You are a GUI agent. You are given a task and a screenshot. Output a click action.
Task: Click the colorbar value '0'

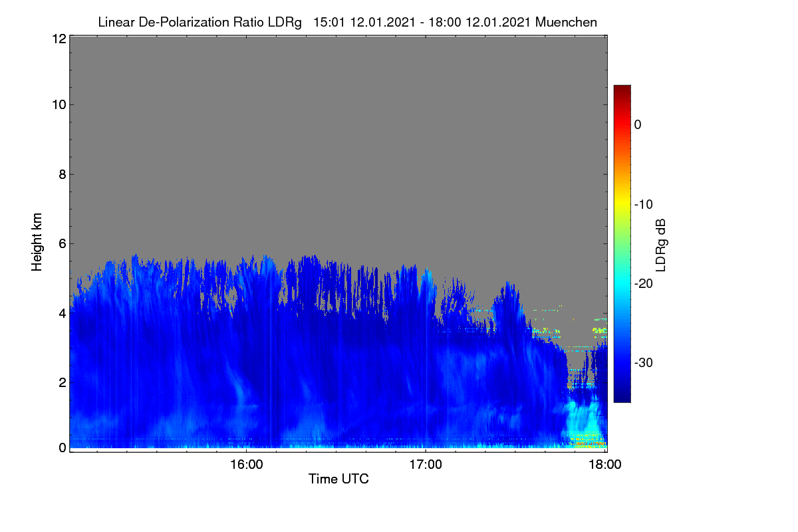click(x=638, y=124)
